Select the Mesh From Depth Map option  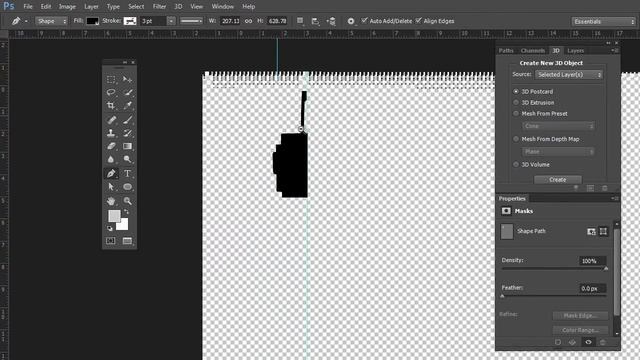point(516,139)
